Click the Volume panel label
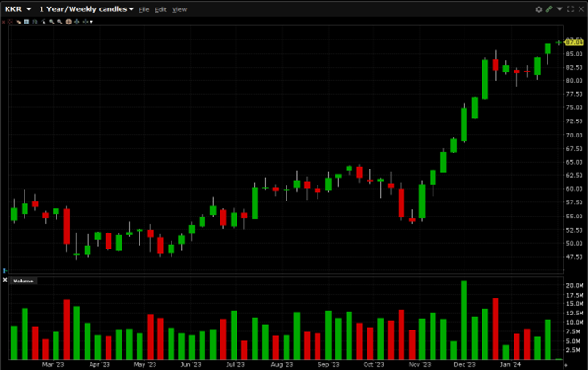Image resolution: width=588 pixels, height=370 pixels. (24, 281)
